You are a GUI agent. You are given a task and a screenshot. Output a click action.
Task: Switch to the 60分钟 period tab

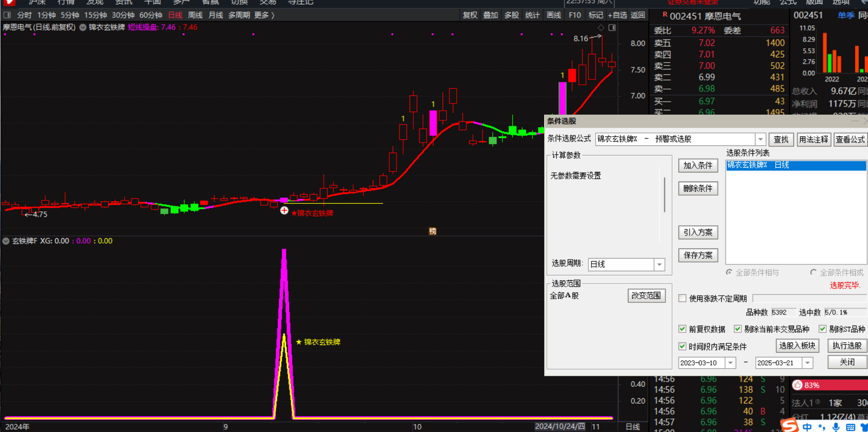151,15
